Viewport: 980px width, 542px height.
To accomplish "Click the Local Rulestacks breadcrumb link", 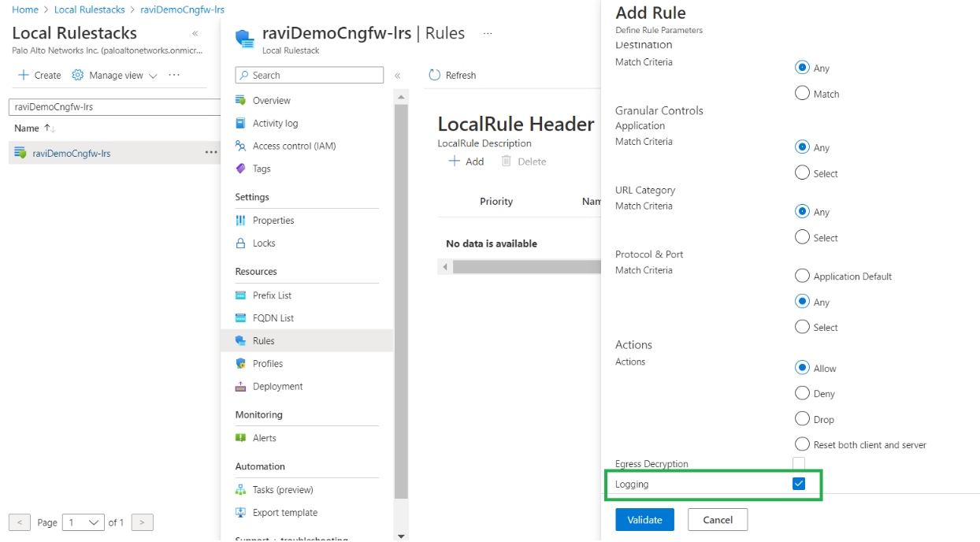I will tap(89, 9).
